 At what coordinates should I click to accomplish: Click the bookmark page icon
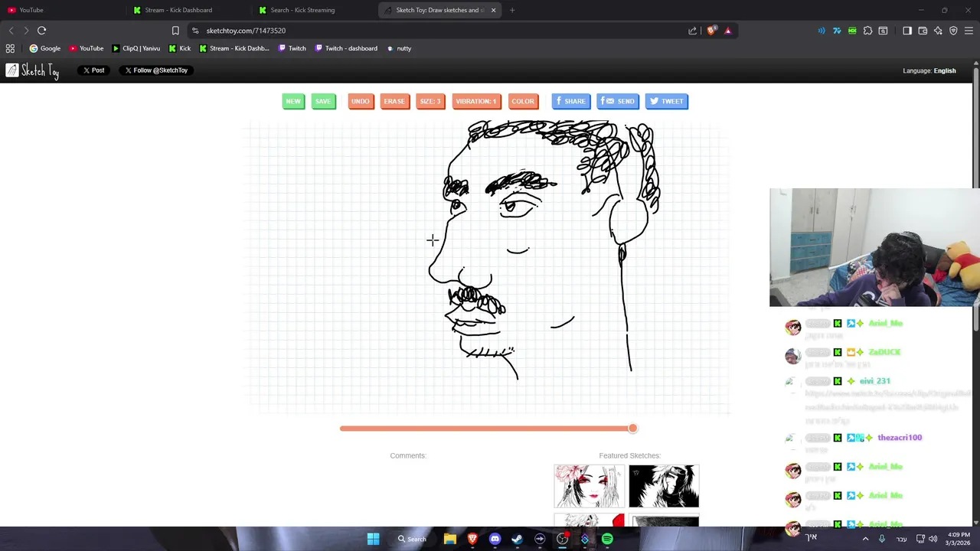click(175, 31)
